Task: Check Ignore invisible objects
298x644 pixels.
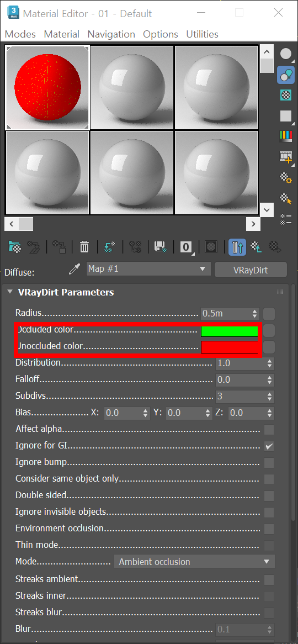Action: [269, 513]
